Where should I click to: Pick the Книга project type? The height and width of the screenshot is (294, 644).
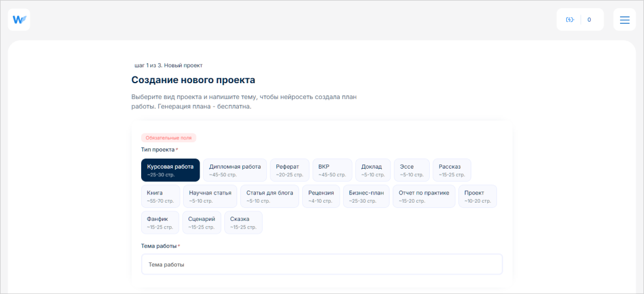[x=160, y=196]
